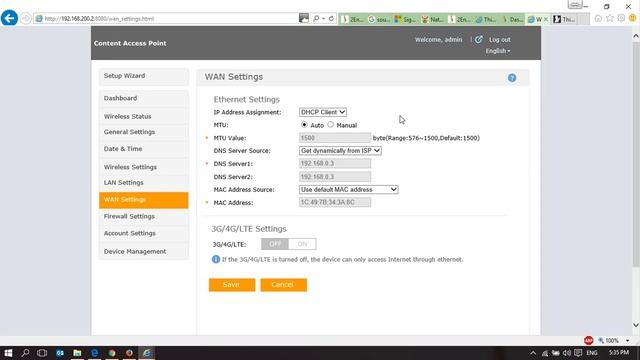The width and height of the screenshot is (640, 360).
Task: Close the active 'W' browser tab
Action: pos(546,19)
